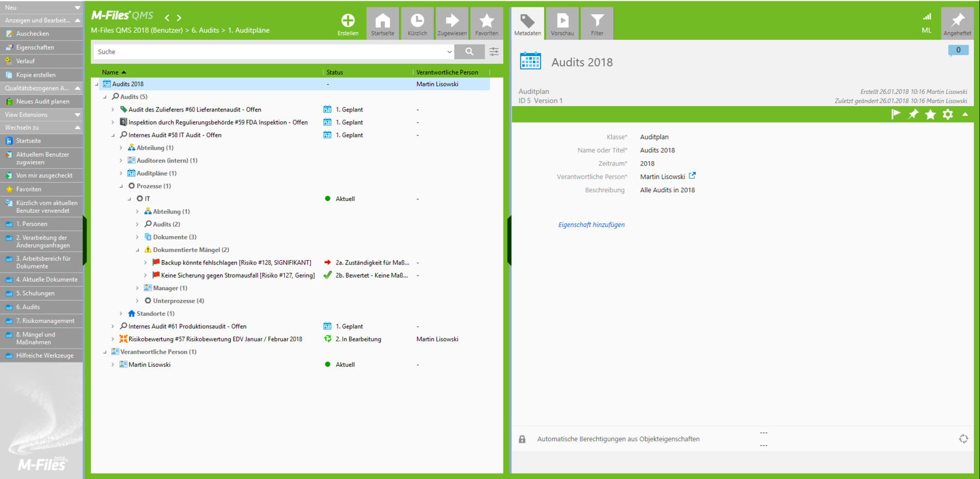Switch to the Vorschau tab

click(x=562, y=23)
